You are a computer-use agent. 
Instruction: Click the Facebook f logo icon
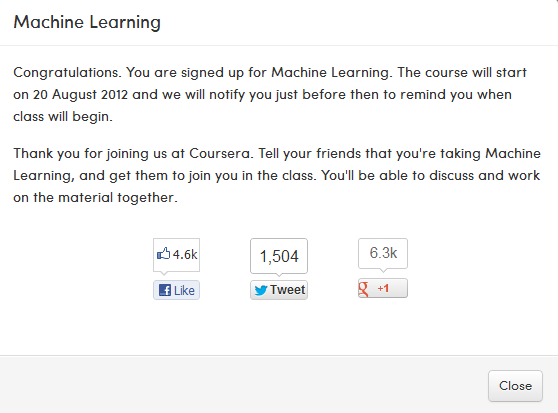pos(165,290)
